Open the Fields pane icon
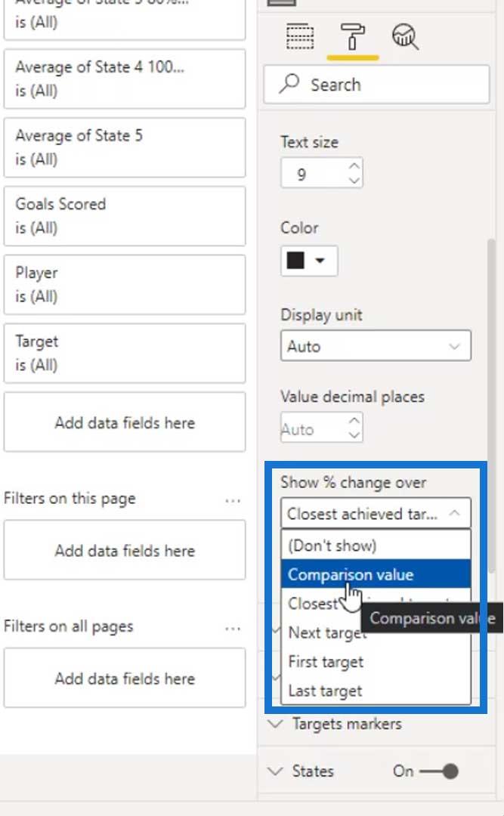The height and width of the screenshot is (816, 504). coord(300,36)
